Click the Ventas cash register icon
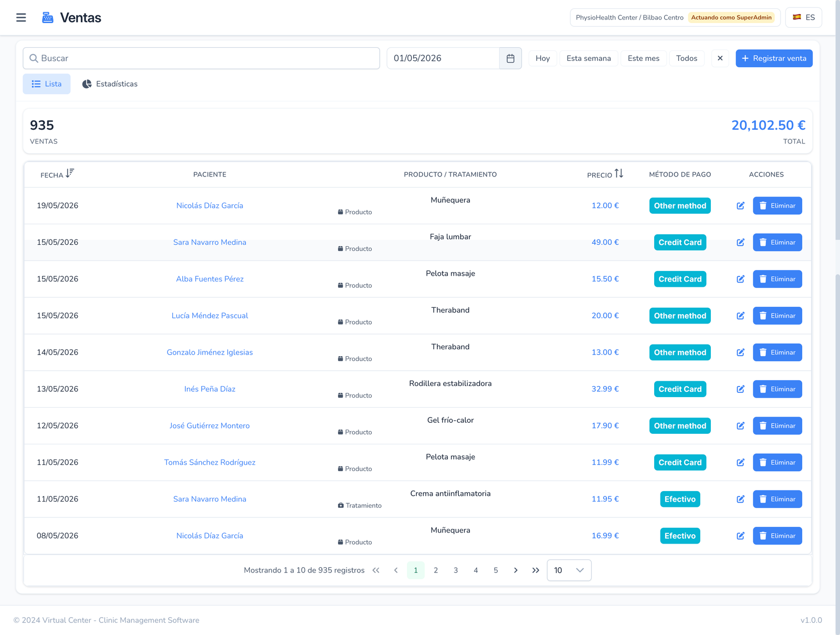Image resolution: width=840 pixels, height=635 pixels. [x=48, y=18]
